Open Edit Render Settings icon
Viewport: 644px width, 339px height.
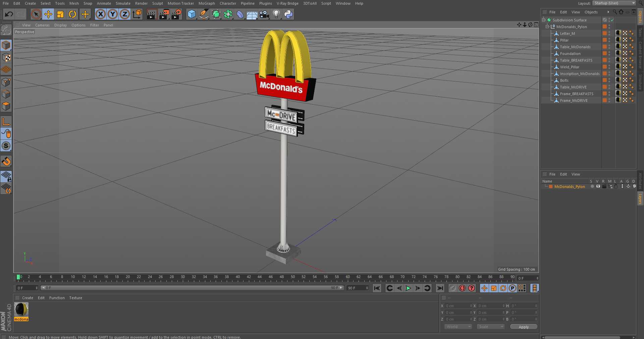click(x=176, y=14)
